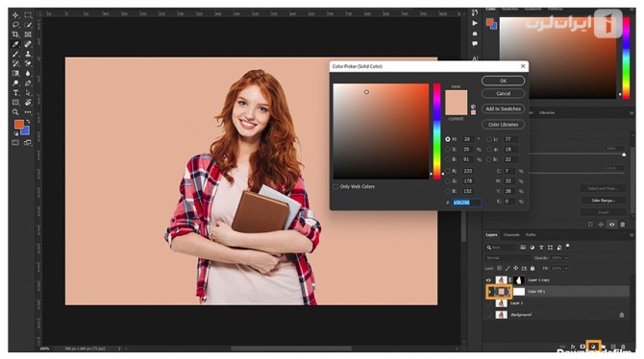This screenshot has width=644, height=359.
Task: Click the Add to Swatches button
Action: pos(503,108)
